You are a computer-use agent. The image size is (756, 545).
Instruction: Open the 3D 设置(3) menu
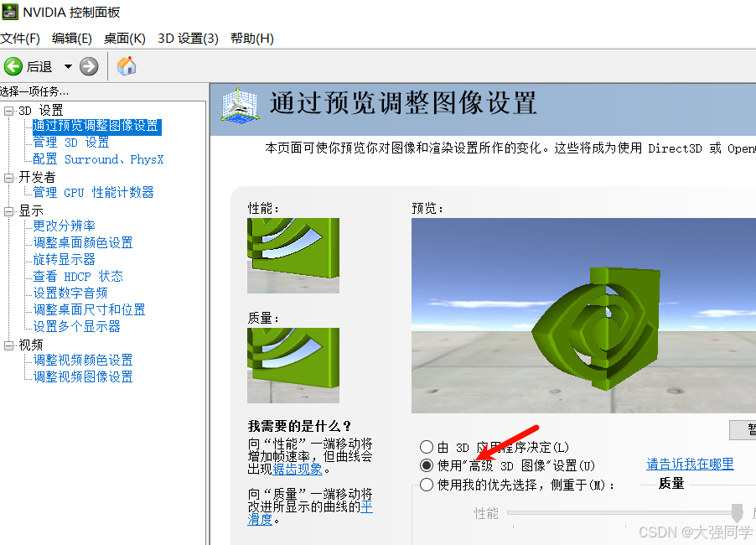[x=188, y=38]
